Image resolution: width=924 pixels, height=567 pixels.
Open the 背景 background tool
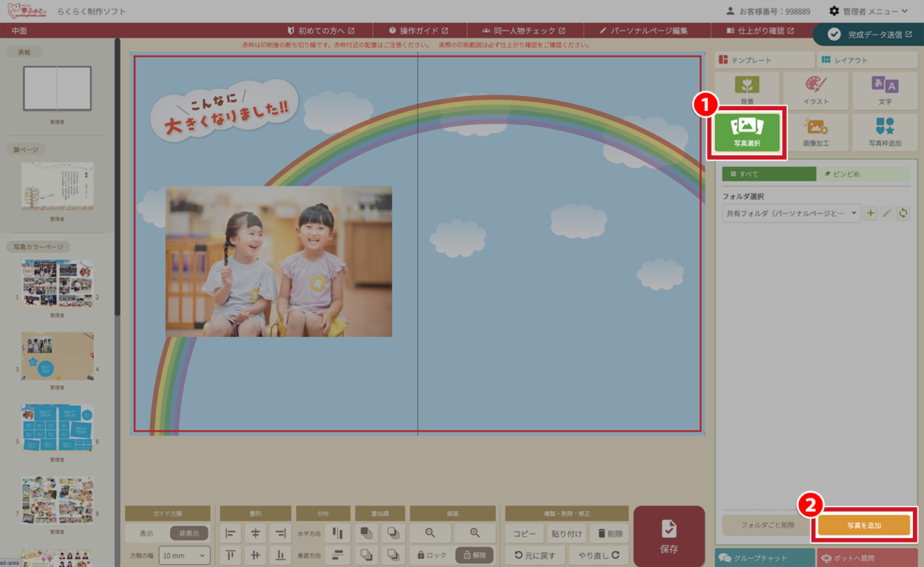(x=747, y=91)
